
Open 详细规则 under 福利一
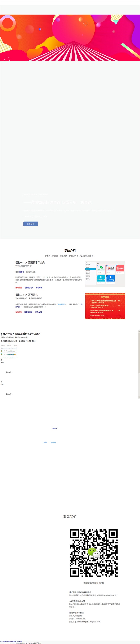[x=19, y=288]
